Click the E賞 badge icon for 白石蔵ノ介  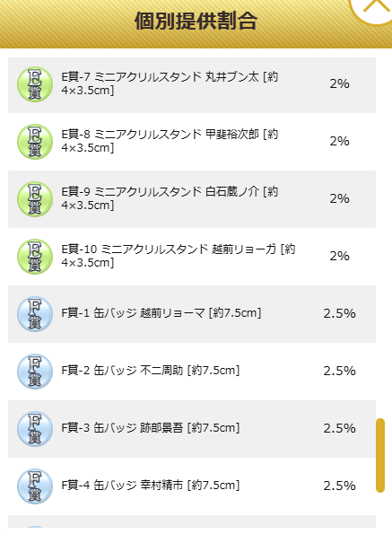pos(35,199)
